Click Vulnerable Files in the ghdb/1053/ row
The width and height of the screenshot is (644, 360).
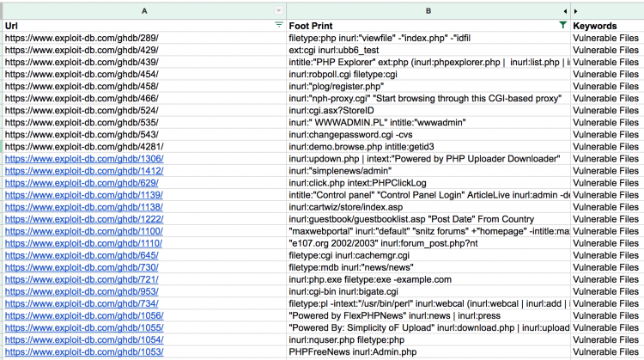pyautogui.click(x=606, y=351)
